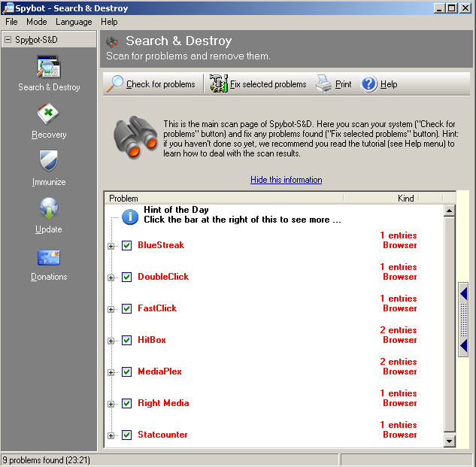Open the Recovery sidebar icon
476x467 pixels.
pos(49,114)
